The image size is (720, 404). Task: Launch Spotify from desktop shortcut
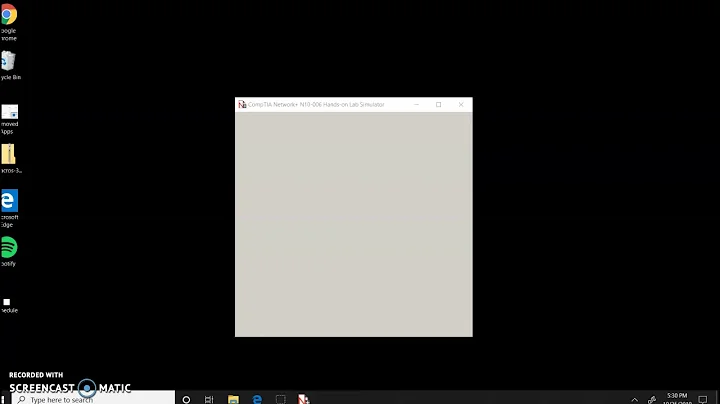point(9,251)
